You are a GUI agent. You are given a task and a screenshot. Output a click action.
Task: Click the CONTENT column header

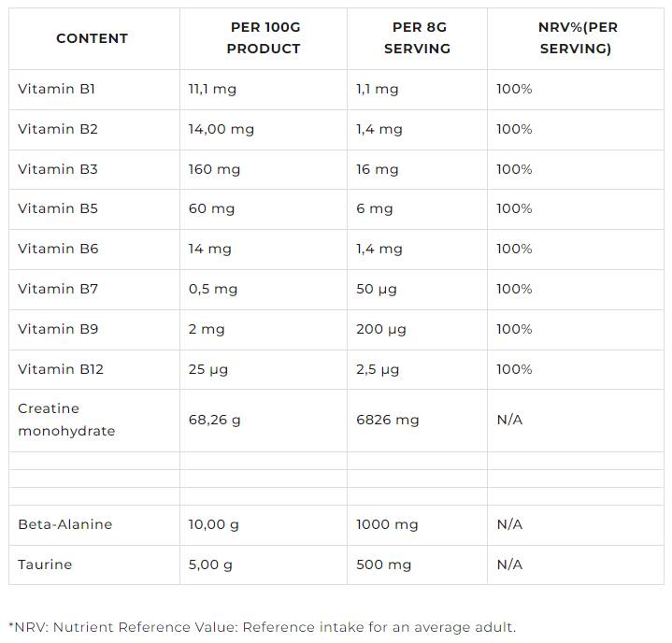coord(92,38)
